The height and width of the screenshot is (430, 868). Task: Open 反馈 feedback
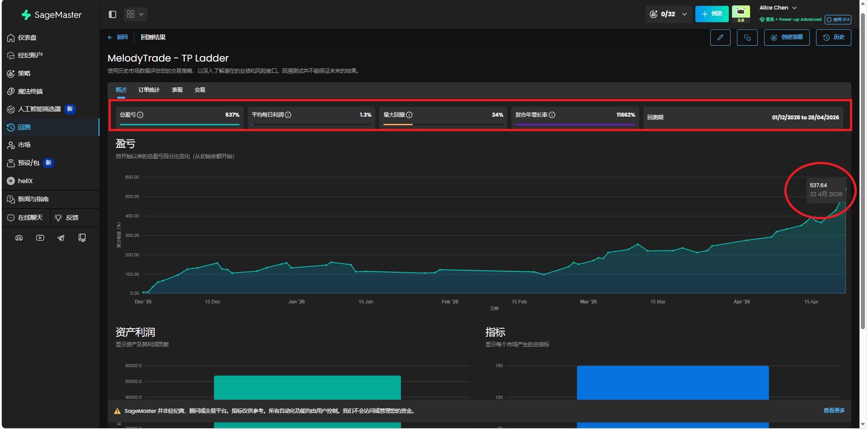(67, 217)
